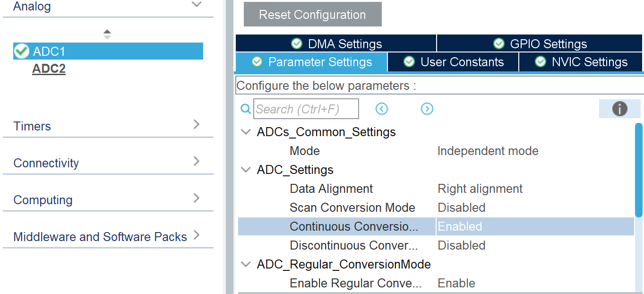The image size is (644, 294).
Task: Go to next search result arrow
Action: pos(427,109)
